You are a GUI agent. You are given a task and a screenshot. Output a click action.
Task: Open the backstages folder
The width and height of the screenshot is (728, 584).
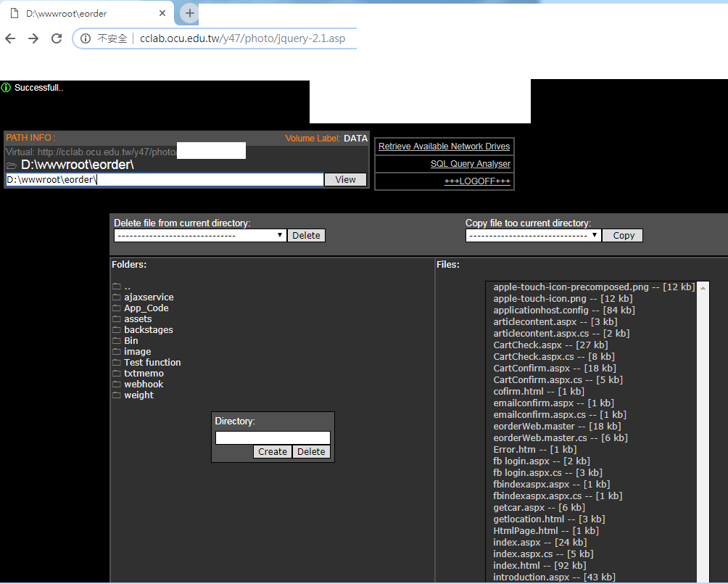148,330
